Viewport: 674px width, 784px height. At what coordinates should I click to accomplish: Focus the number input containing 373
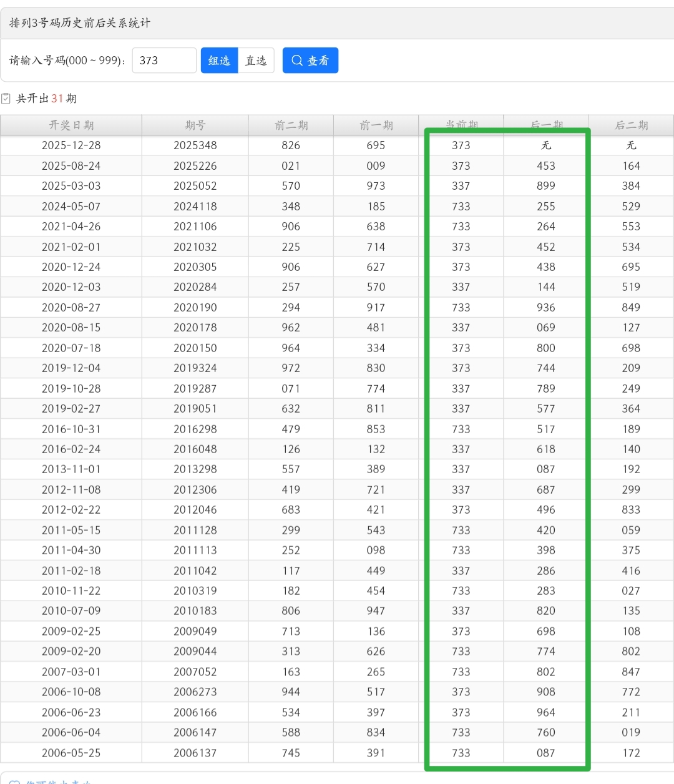click(164, 61)
